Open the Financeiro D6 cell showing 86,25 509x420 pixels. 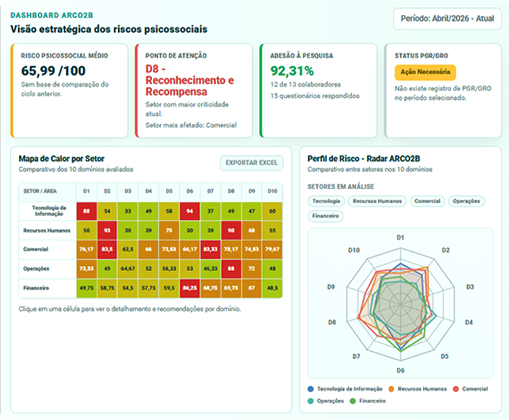[x=190, y=288]
